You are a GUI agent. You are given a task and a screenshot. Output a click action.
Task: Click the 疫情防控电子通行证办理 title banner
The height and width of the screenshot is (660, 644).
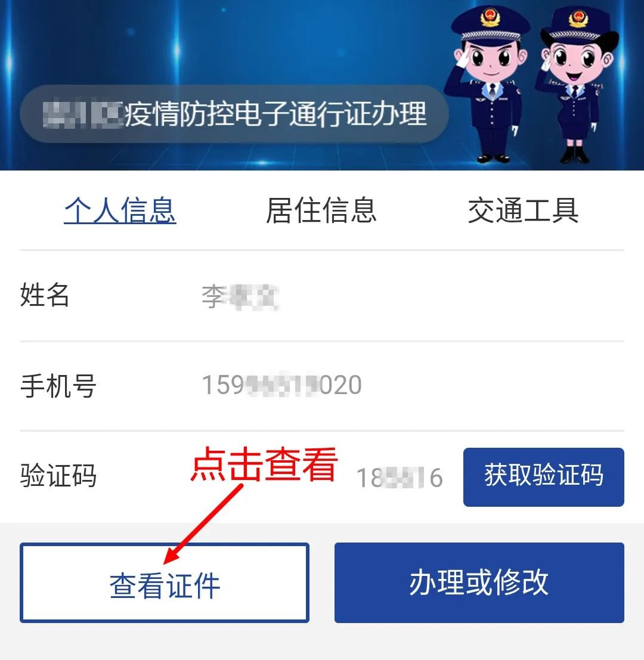click(x=234, y=114)
